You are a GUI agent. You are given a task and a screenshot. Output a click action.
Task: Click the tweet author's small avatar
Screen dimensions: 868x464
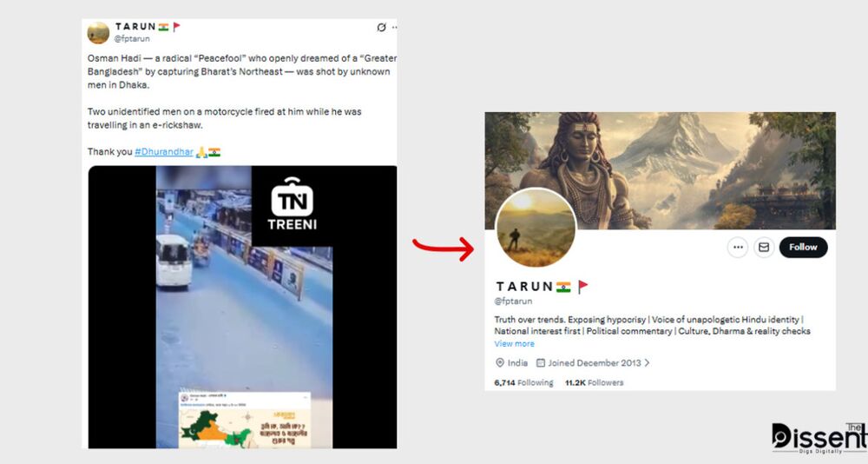pyautogui.click(x=99, y=33)
